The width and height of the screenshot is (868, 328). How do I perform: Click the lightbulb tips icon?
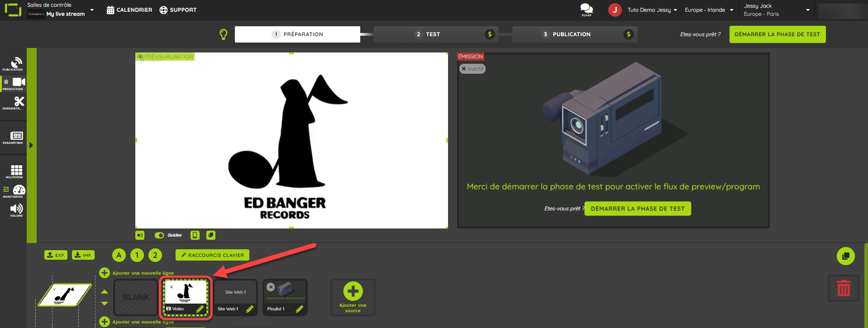point(224,34)
